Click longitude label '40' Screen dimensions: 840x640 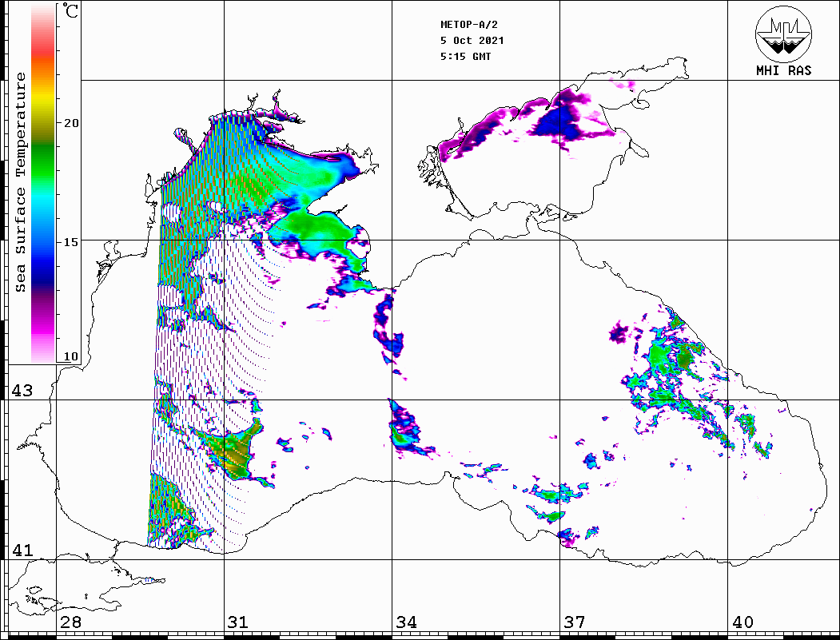pyautogui.click(x=742, y=622)
